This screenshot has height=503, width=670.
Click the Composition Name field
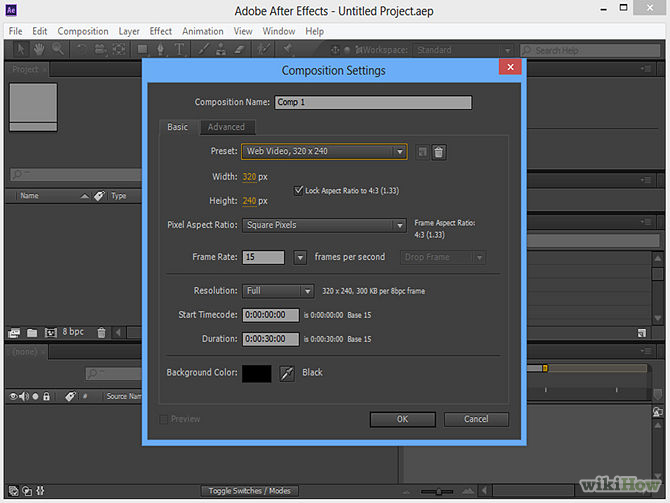[373, 103]
